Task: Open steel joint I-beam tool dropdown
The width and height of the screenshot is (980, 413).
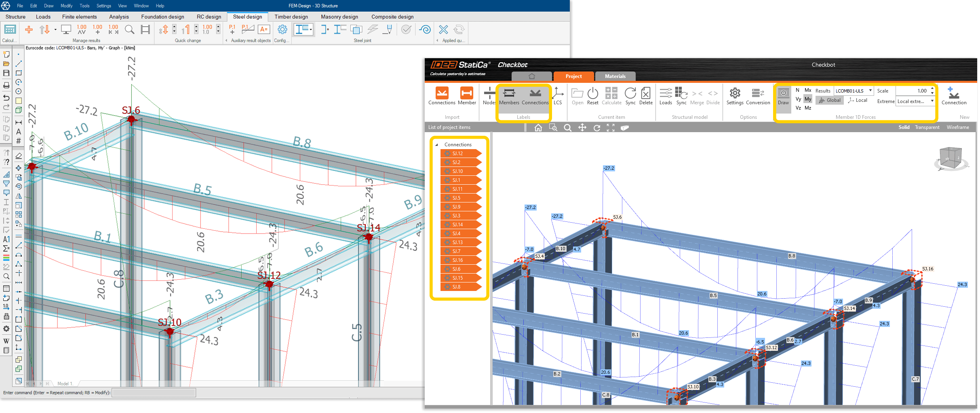Action: 311,29
